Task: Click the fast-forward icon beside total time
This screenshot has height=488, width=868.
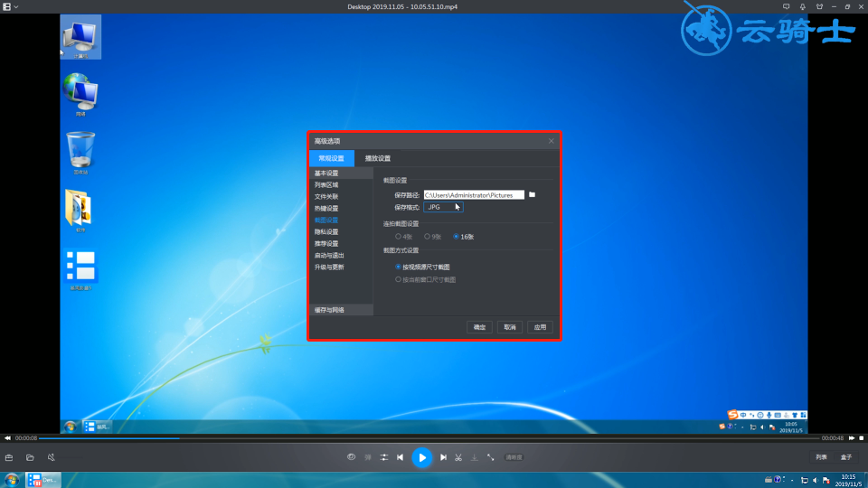Action: (852, 437)
